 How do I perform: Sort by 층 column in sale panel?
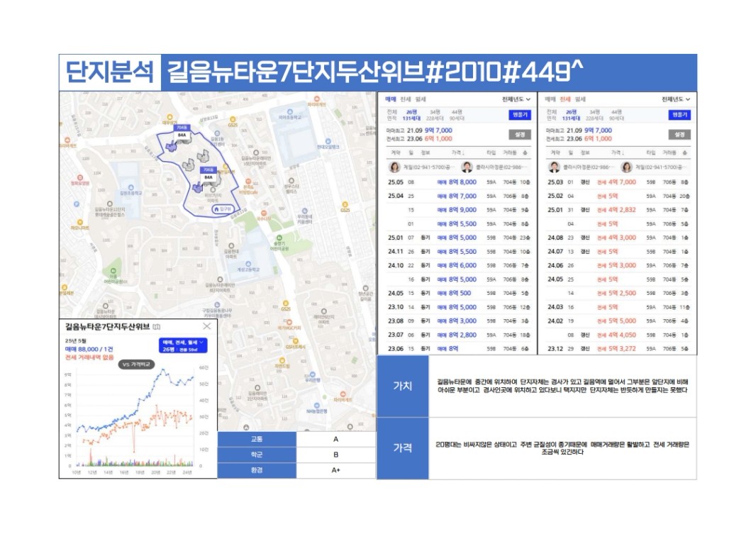coord(525,152)
